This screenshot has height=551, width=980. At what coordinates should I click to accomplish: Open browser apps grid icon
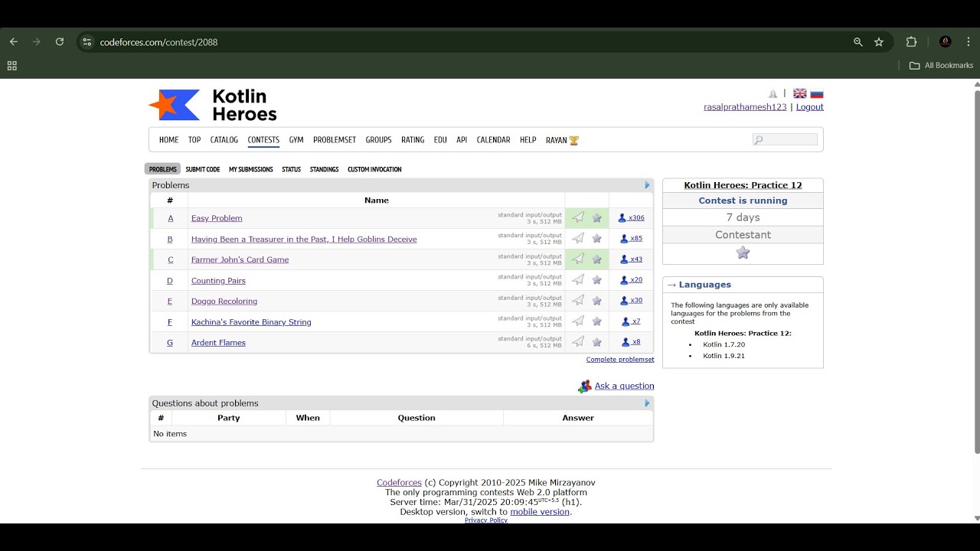[12, 66]
